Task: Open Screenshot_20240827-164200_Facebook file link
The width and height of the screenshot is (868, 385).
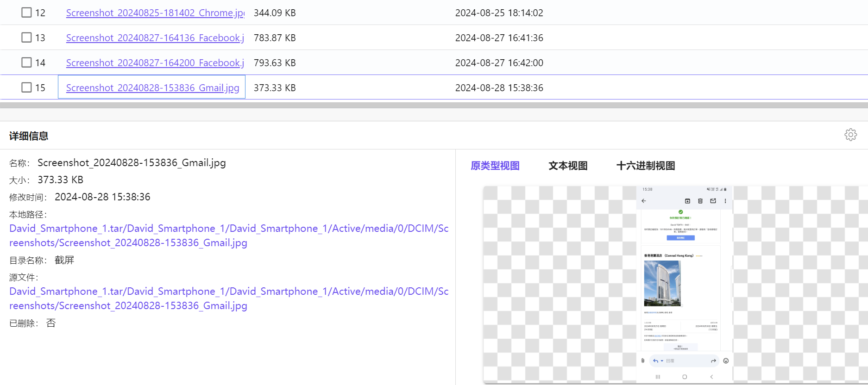Action: tap(155, 63)
